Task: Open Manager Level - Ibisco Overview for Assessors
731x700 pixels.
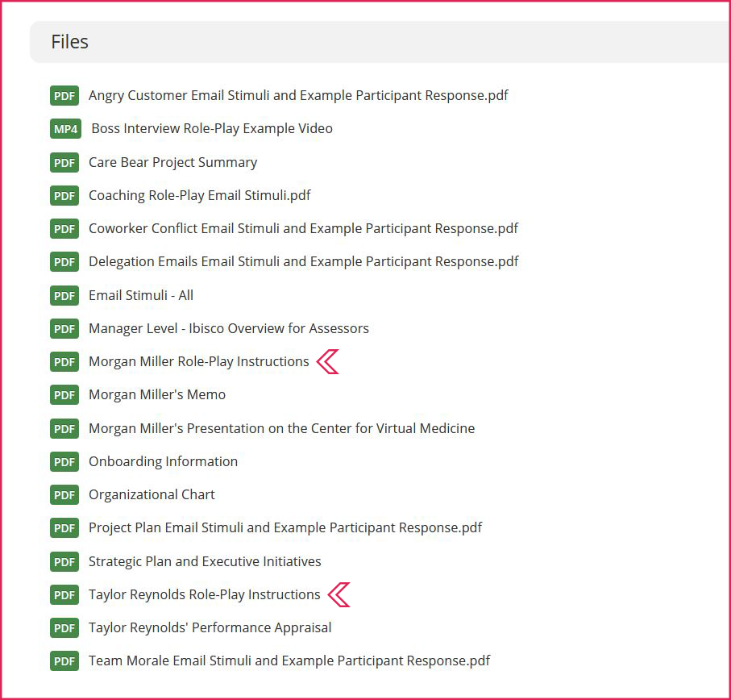Action: (x=228, y=328)
